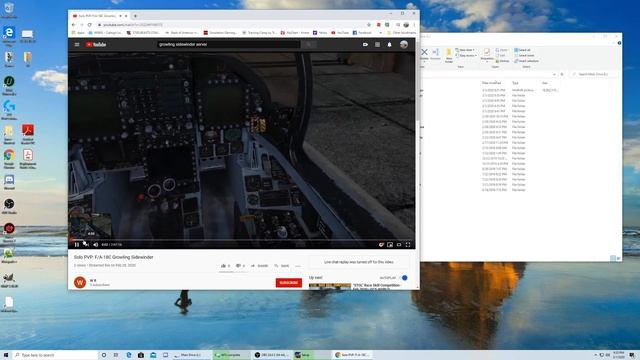This screenshot has height=360, width=640.
Task: Open the Other bookmarks folder
Action: 401,33
